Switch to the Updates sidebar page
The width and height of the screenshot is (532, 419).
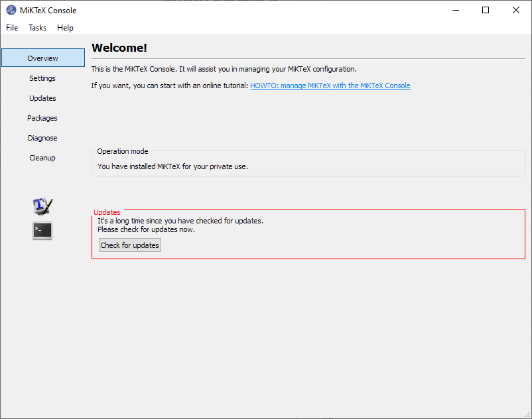pyautogui.click(x=42, y=98)
